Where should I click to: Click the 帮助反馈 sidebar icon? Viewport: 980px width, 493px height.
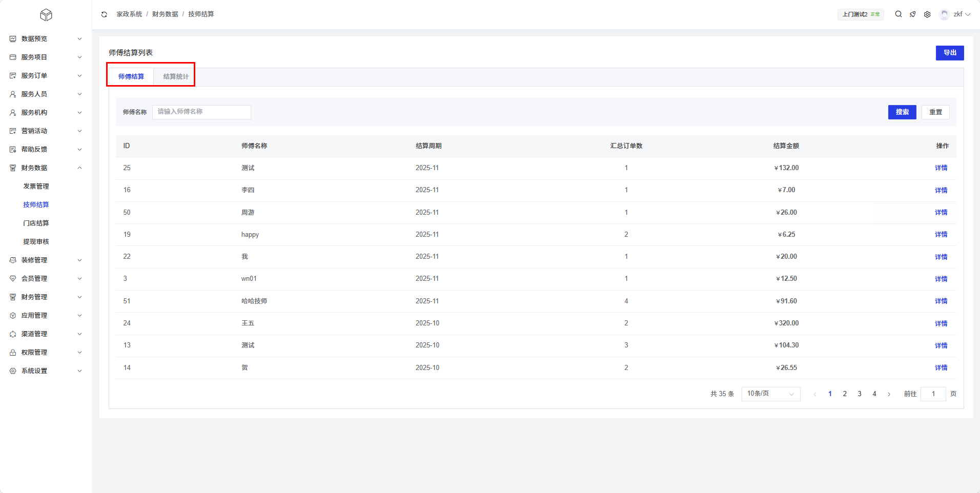(x=13, y=150)
